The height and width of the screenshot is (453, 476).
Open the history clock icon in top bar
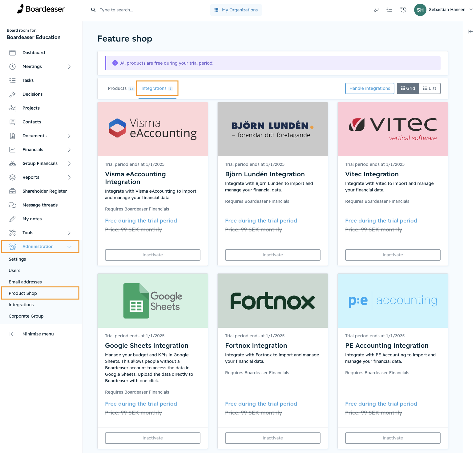coord(403,10)
